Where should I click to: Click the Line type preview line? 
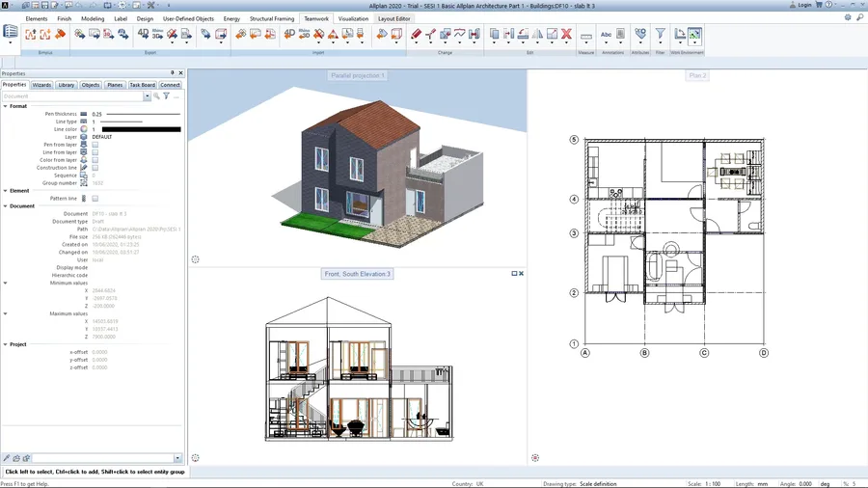[x=121, y=122]
